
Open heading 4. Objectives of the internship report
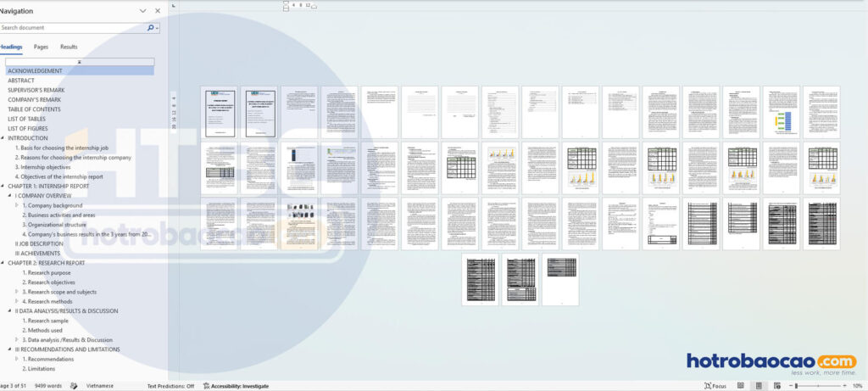point(58,176)
